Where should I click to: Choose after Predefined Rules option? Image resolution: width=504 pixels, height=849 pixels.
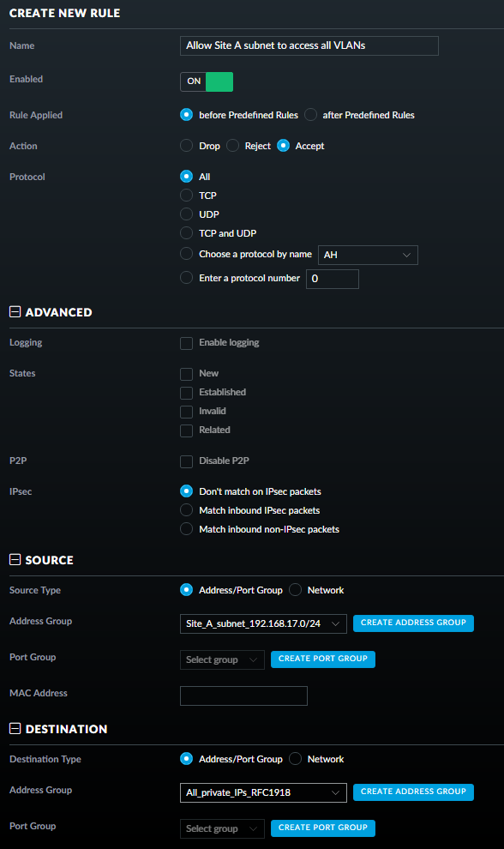coord(311,115)
